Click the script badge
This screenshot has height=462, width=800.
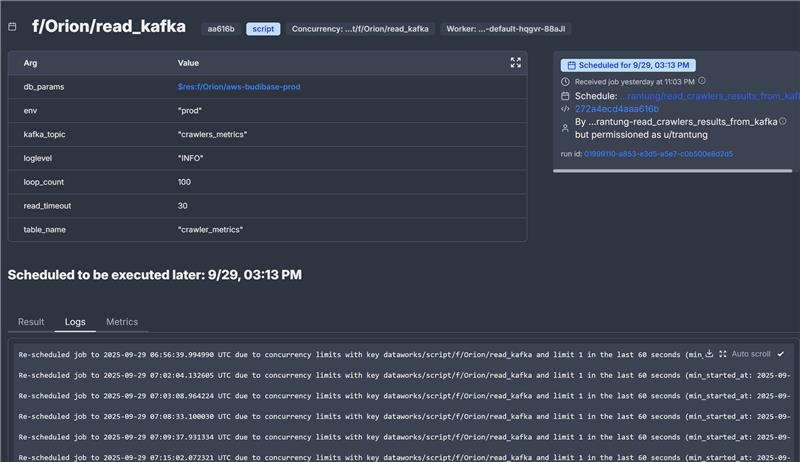(263, 29)
